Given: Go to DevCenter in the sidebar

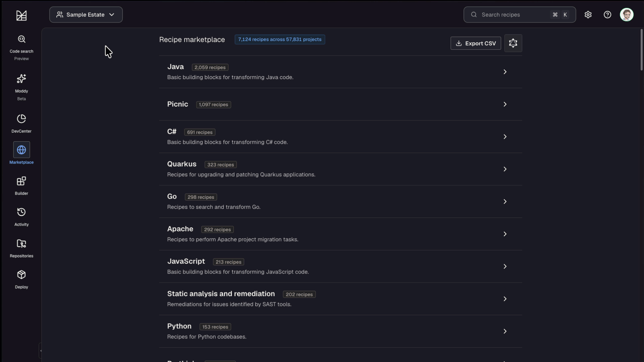Looking at the screenshot, I should pos(21,123).
